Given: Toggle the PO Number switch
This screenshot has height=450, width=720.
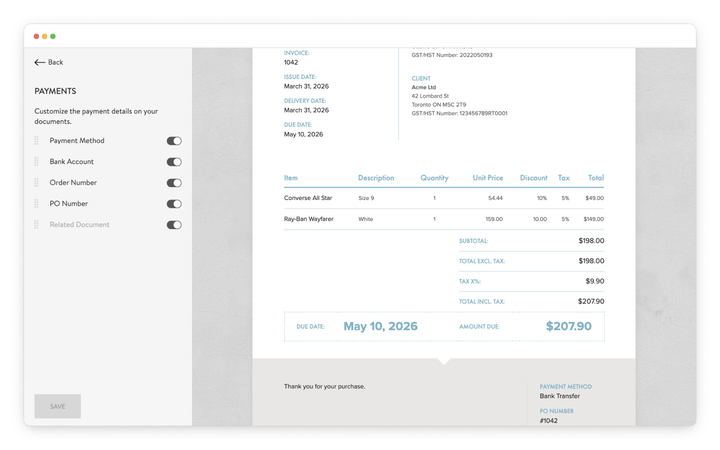Looking at the screenshot, I should [174, 204].
